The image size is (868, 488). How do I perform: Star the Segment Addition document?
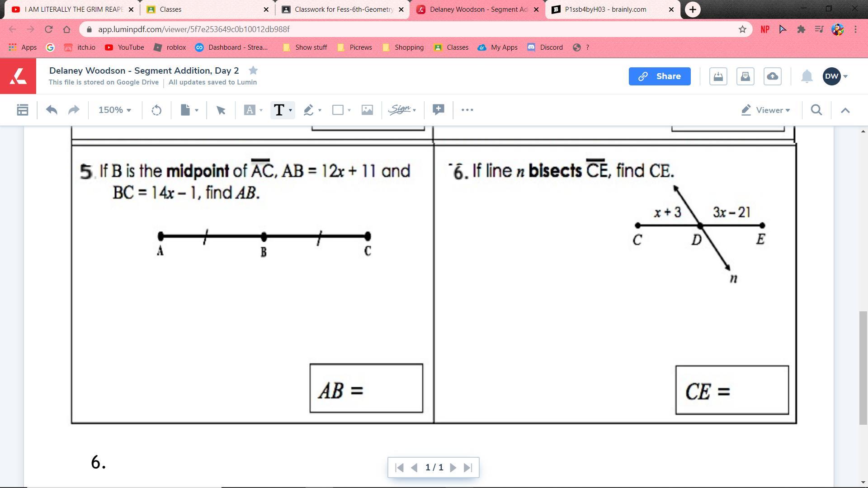pos(253,70)
